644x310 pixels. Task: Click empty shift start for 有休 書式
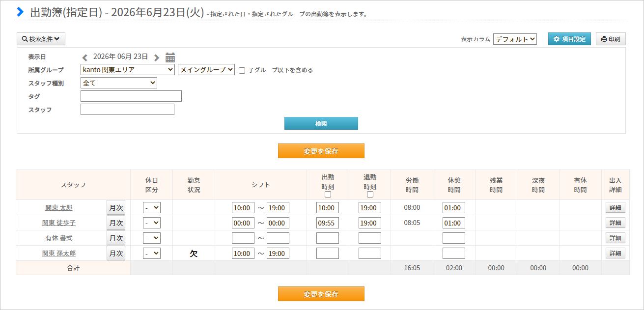pyautogui.click(x=243, y=238)
